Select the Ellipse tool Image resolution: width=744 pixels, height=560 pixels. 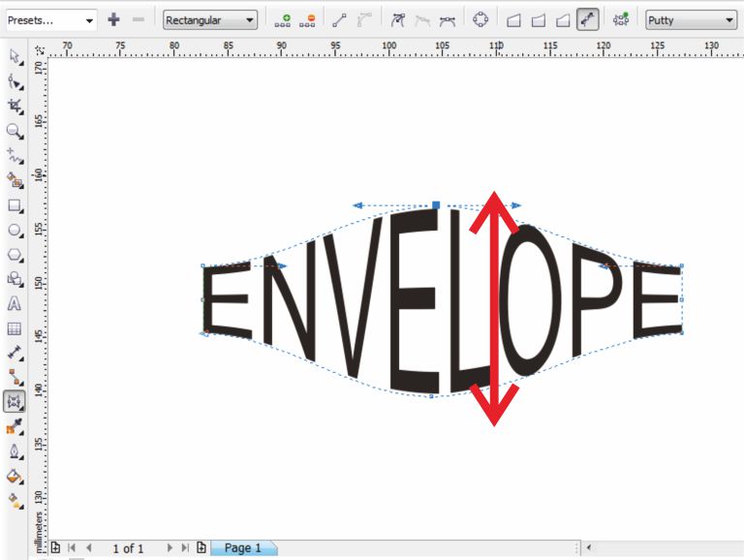[x=15, y=231]
